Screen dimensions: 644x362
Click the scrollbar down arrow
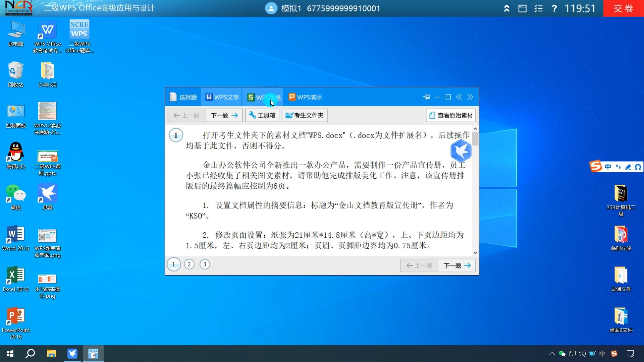(475, 253)
